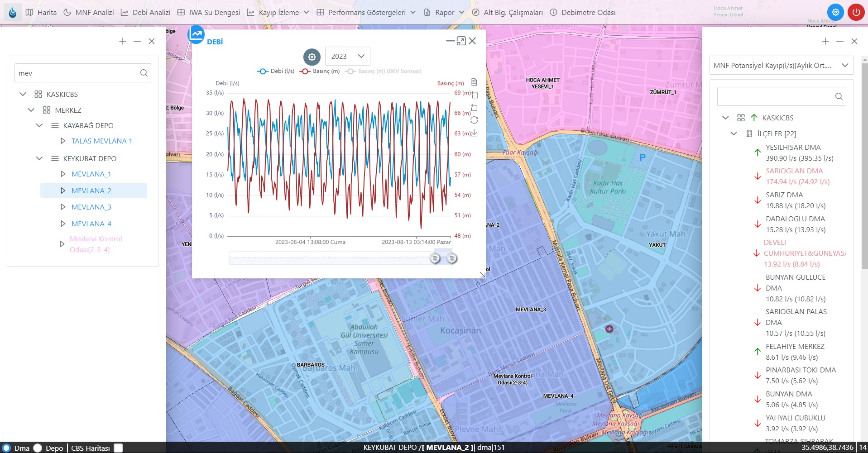Enable the CBS Haritası checkbox
Image resolution: width=868 pixels, height=453 pixels.
(118, 448)
